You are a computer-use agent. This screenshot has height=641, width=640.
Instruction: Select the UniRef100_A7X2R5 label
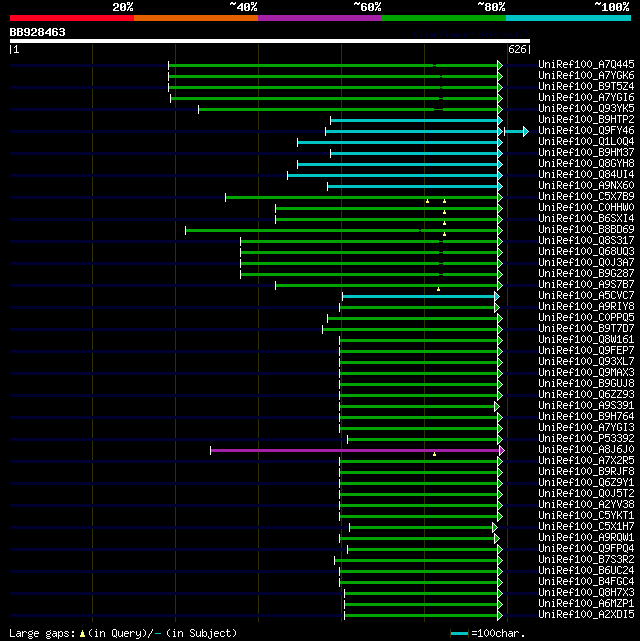(586, 461)
